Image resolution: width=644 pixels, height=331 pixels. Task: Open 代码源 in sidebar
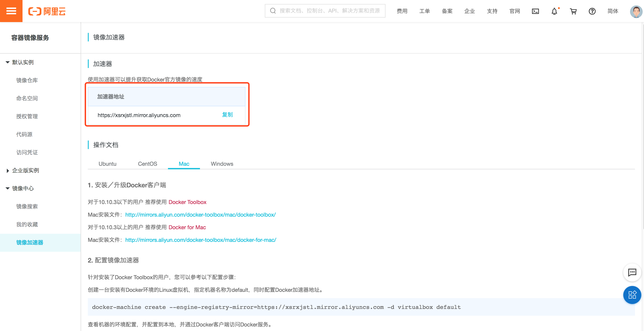24,134
